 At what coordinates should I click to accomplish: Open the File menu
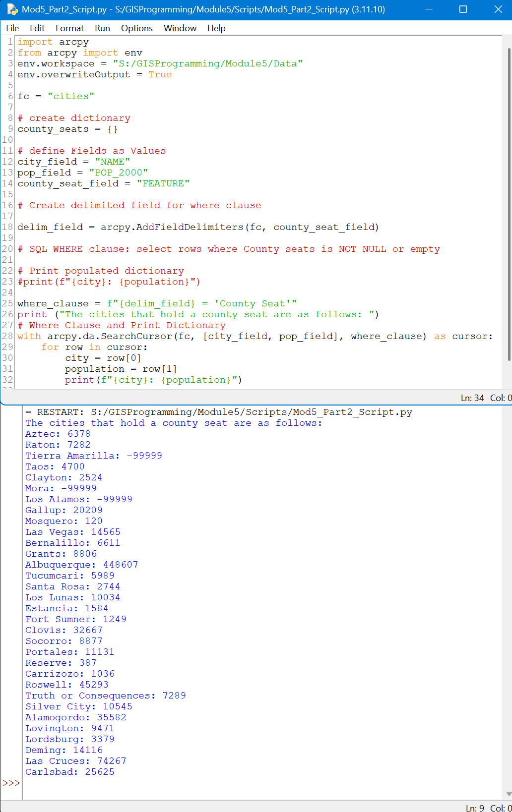pyautogui.click(x=12, y=28)
